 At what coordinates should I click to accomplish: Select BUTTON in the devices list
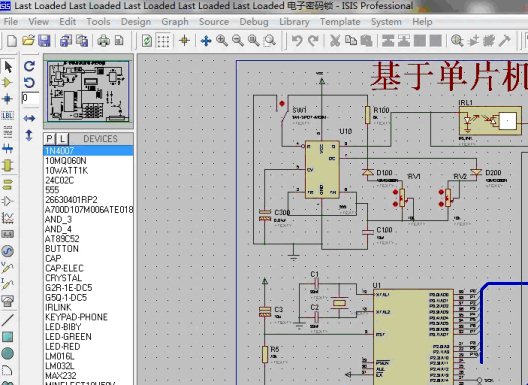[x=89, y=249]
